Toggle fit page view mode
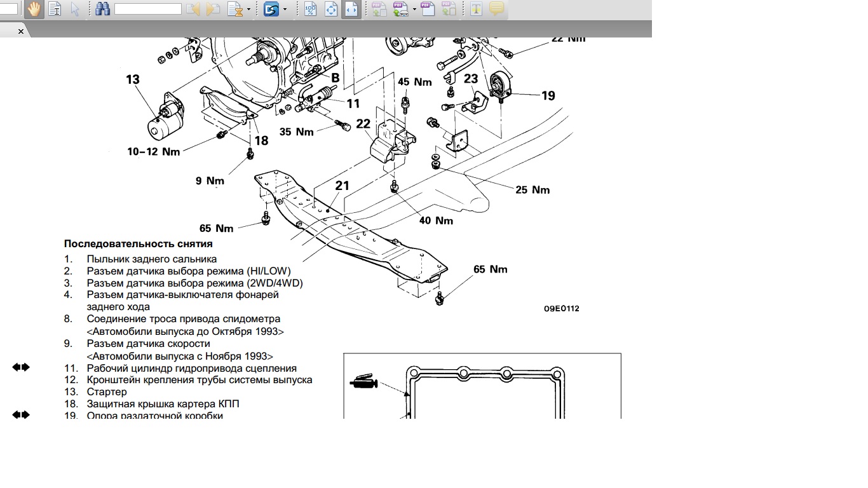The width and height of the screenshot is (868, 488). (331, 9)
